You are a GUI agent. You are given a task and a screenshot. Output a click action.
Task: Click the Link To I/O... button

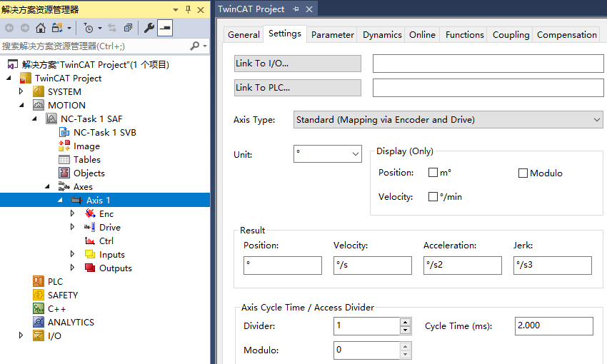pyautogui.click(x=297, y=64)
